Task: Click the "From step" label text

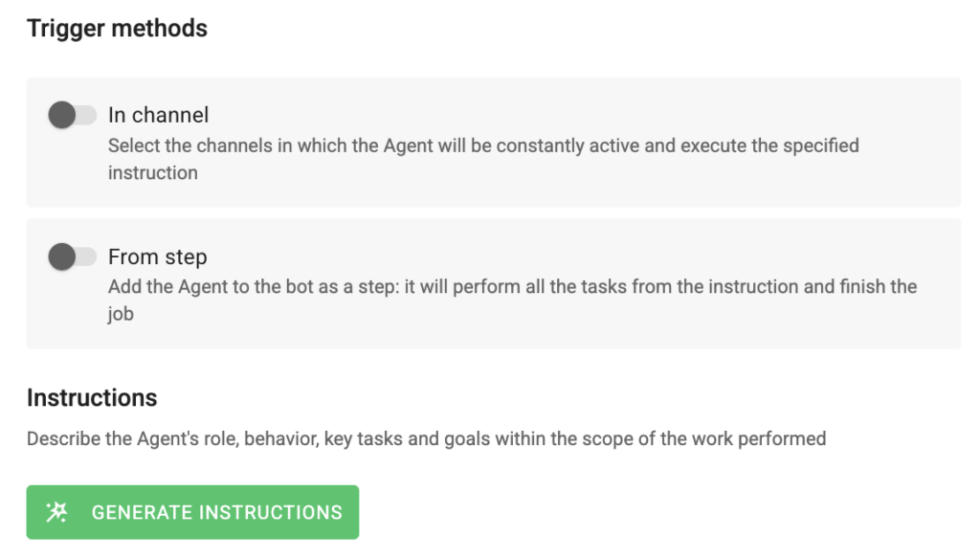Action: (157, 257)
